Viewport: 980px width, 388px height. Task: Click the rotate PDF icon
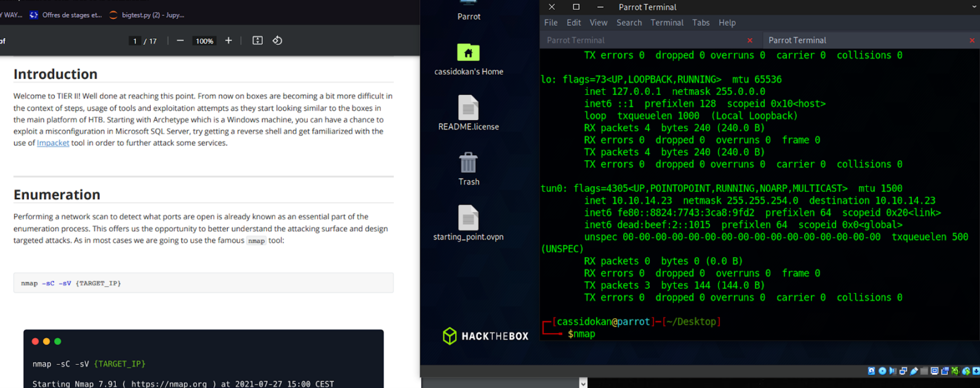[x=277, y=41]
